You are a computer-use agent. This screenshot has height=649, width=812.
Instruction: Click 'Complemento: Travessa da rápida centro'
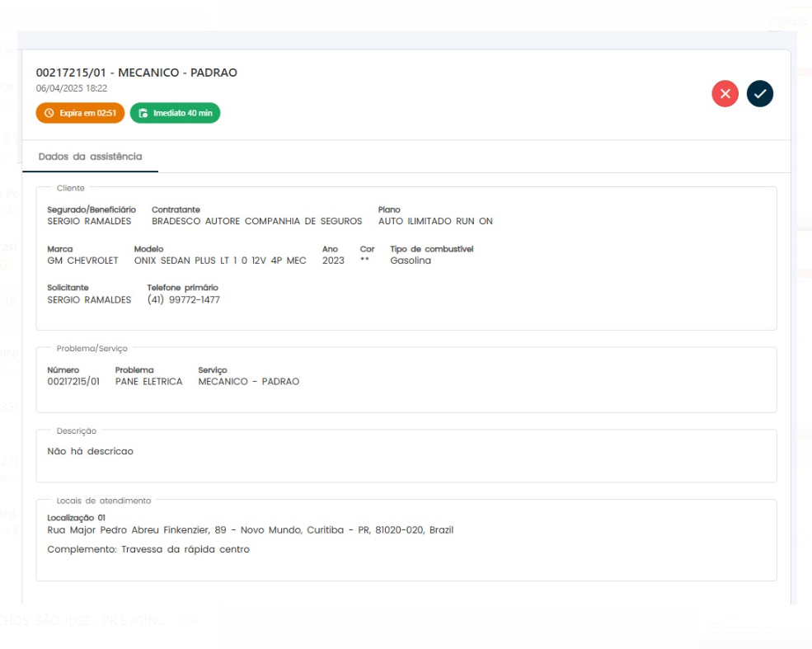148,549
